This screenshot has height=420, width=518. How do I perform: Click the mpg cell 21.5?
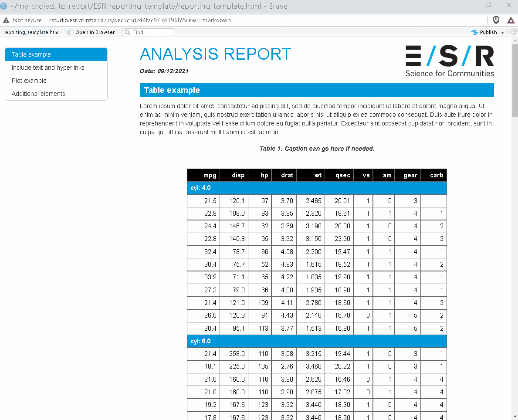click(203, 201)
